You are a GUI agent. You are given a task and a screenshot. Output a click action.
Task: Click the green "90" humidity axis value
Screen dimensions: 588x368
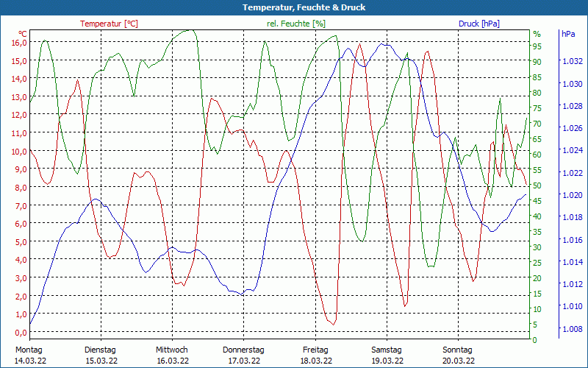[537, 62]
